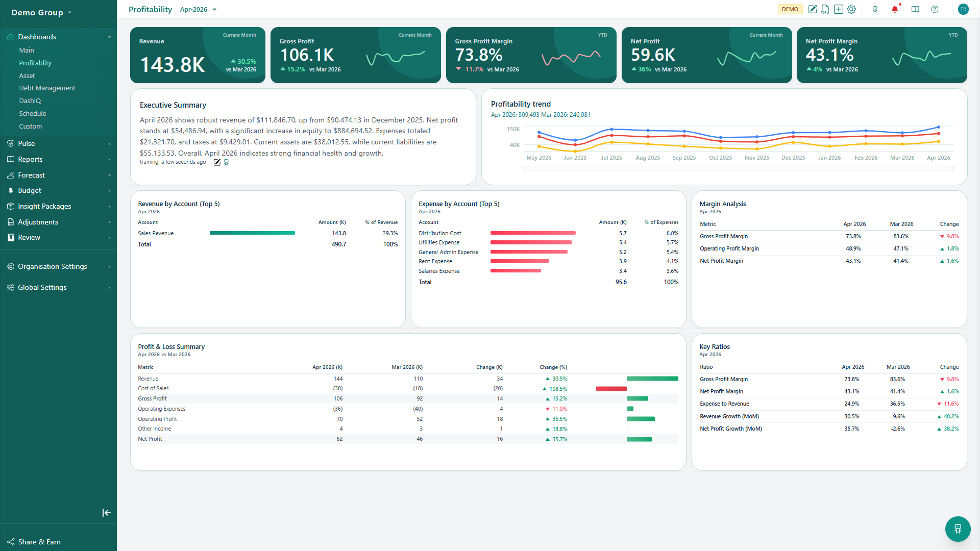The image size is (980, 551).
Task: Open the Apr-2026 period dropdown
Action: (x=199, y=9)
